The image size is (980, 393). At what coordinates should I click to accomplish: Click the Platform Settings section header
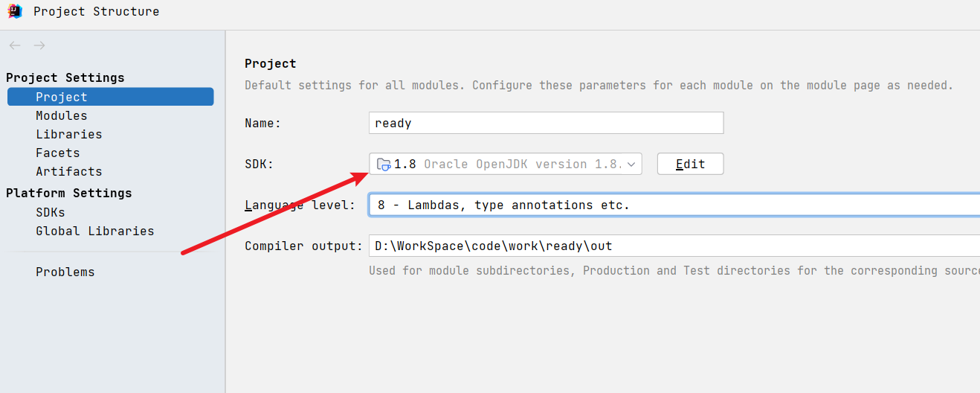(69, 193)
